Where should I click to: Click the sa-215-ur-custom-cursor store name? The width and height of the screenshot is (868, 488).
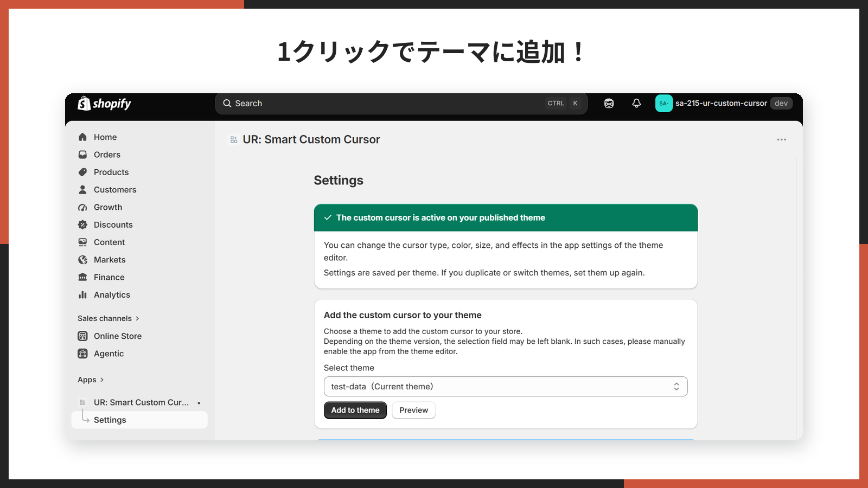point(721,104)
